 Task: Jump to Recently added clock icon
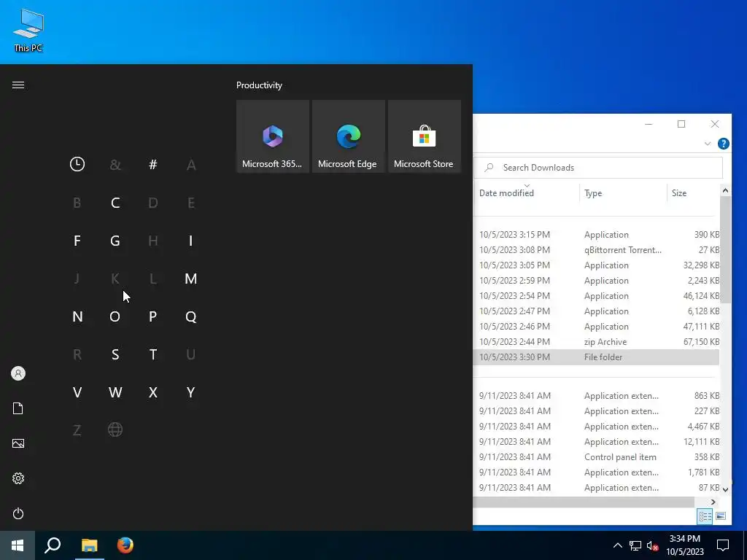point(77,164)
